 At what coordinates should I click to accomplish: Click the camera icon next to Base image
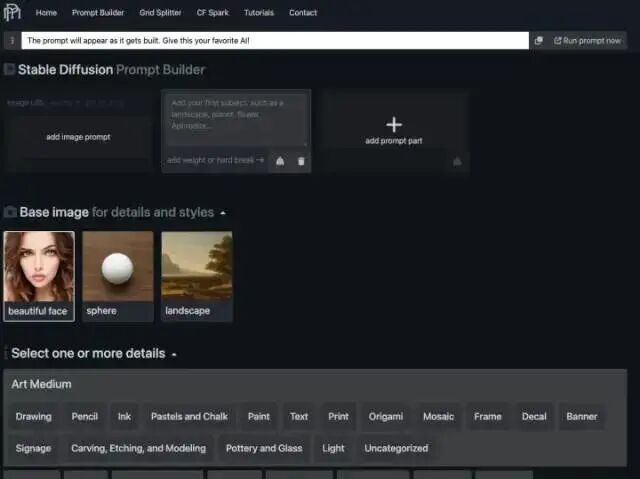click(x=10, y=212)
